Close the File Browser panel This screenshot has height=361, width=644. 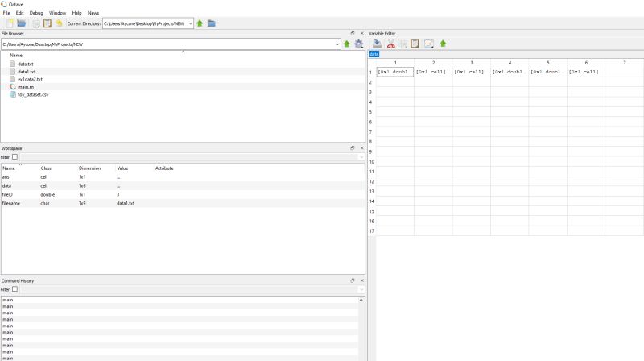coord(361,33)
